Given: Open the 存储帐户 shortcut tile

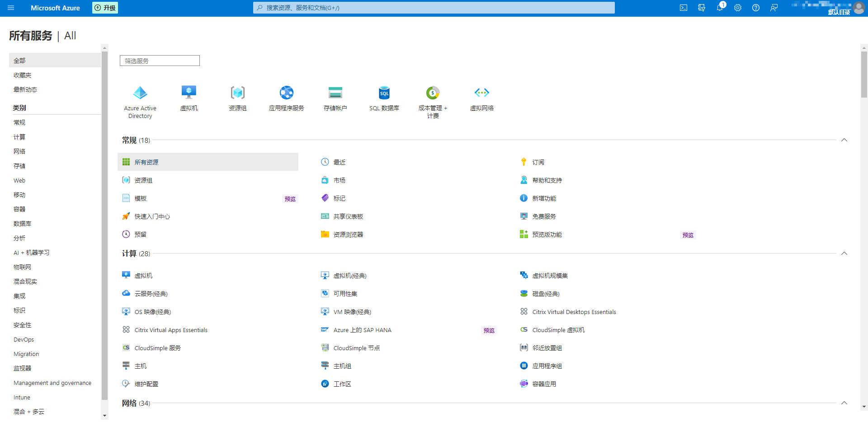Looking at the screenshot, I should click(335, 98).
